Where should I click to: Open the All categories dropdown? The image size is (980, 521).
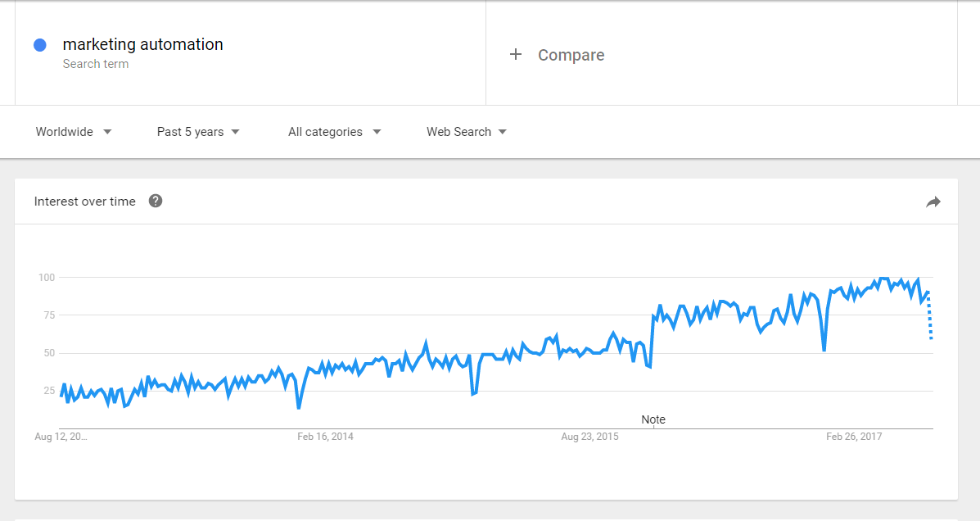[334, 132]
